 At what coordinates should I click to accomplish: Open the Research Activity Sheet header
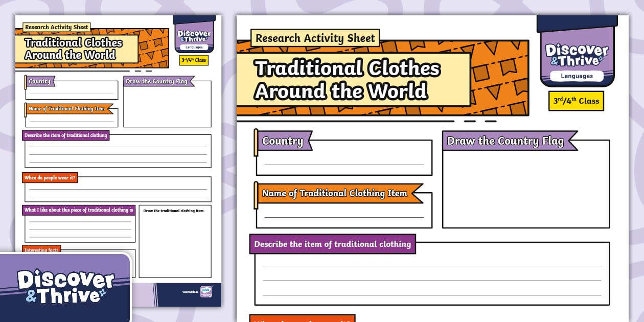point(315,38)
